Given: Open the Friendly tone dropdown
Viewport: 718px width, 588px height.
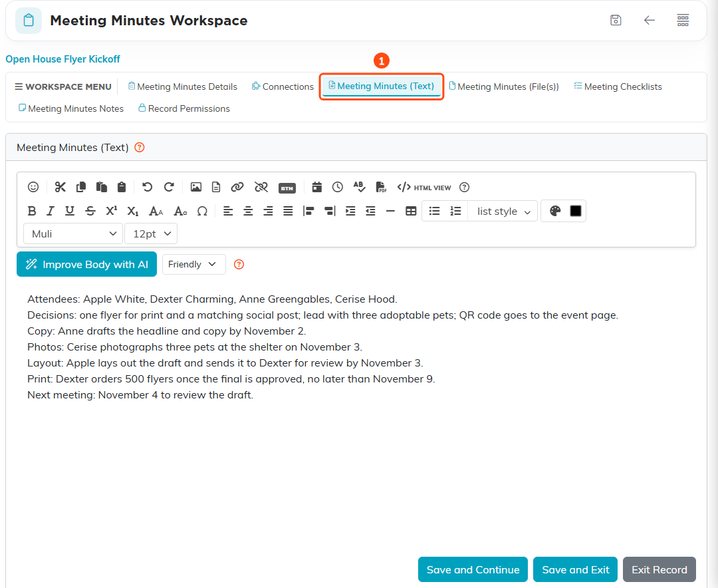Looking at the screenshot, I should (x=193, y=265).
